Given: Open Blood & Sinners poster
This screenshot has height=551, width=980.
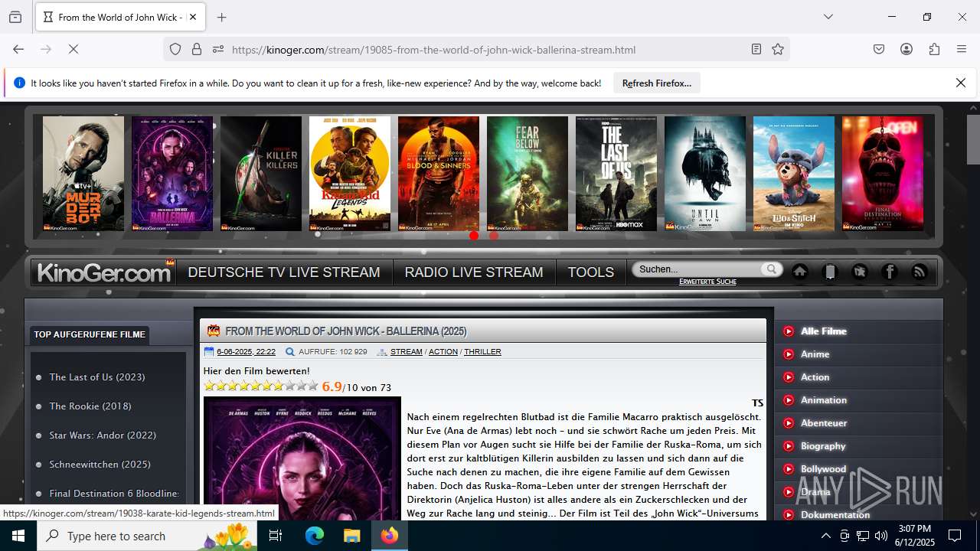Looking at the screenshot, I should 439,174.
